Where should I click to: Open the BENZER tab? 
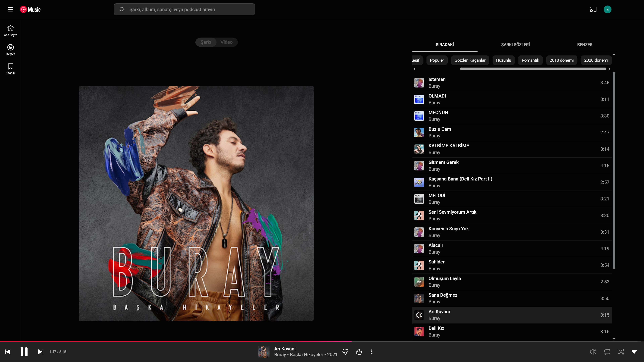pyautogui.click(x=585, y=45)
